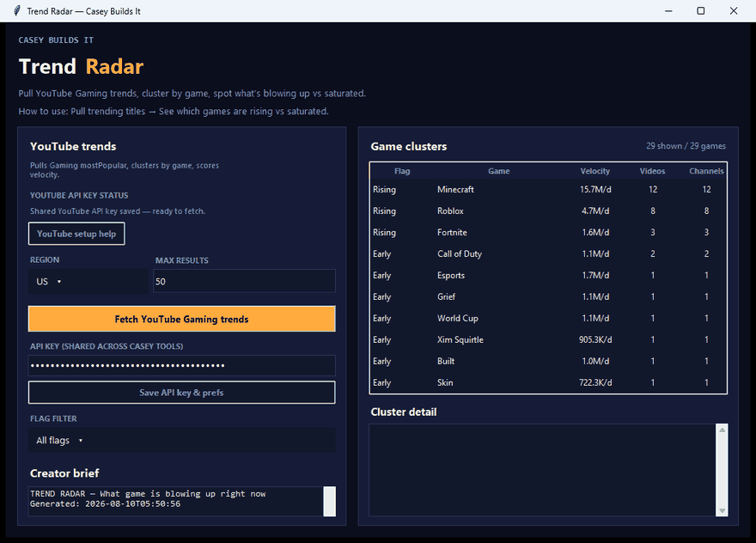Click the Creator brief scrollbar thumb
The width and height of the screenshot is (756, 543).
[x=330, y=501]
